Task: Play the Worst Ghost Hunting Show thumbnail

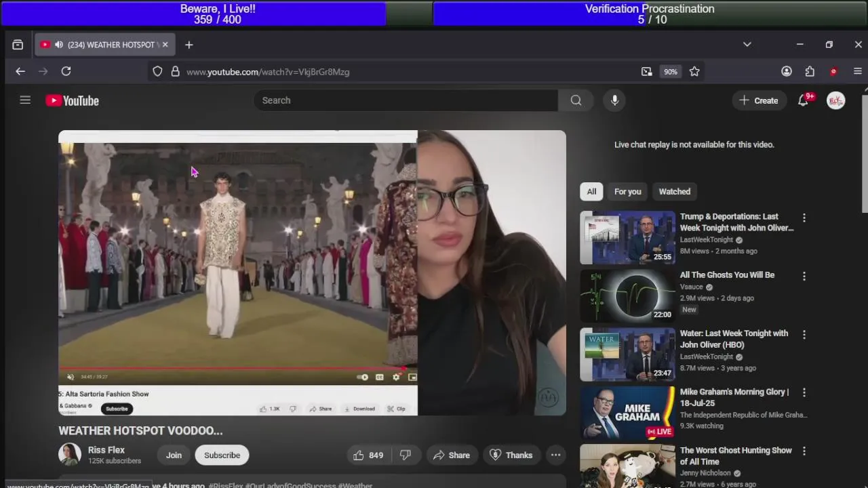Action: pos(628,466)
